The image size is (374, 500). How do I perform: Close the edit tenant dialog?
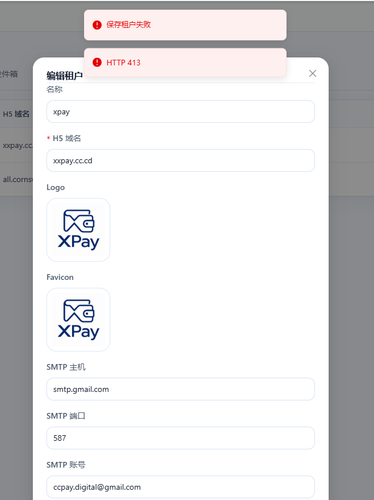click(312, 73)
